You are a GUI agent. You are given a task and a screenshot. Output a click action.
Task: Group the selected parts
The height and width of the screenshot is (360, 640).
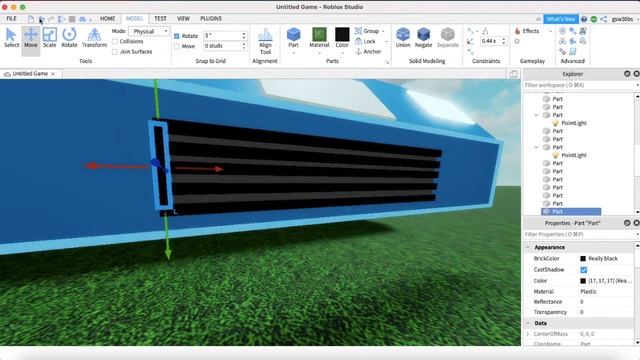367,31
